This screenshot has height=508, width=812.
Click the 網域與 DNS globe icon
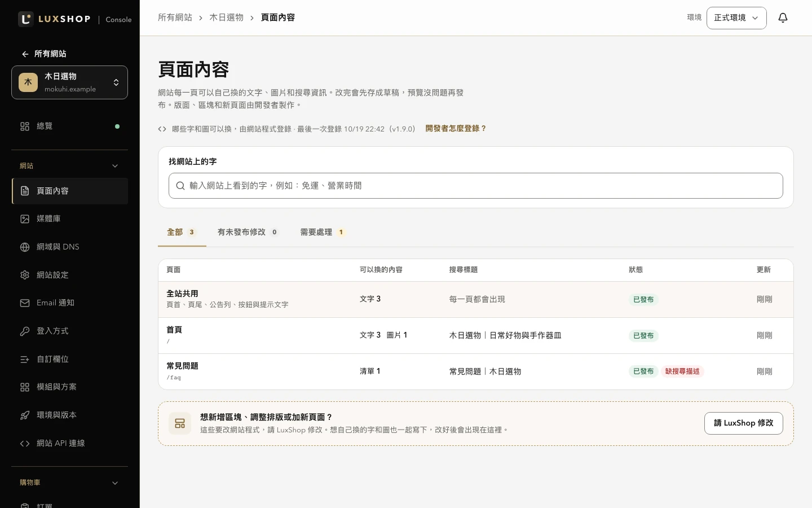coord(25,247)
